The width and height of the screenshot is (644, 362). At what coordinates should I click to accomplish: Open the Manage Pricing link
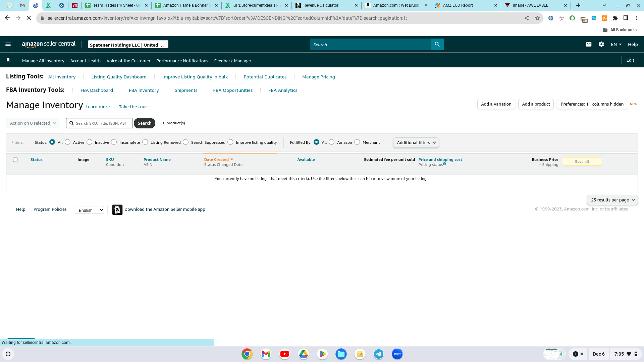[319, 77]
